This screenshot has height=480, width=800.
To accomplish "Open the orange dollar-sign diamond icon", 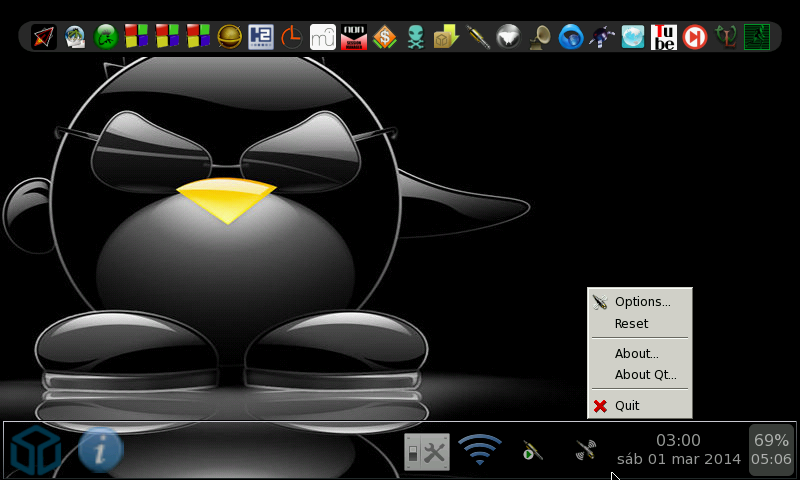I will (x=385, y=37).
